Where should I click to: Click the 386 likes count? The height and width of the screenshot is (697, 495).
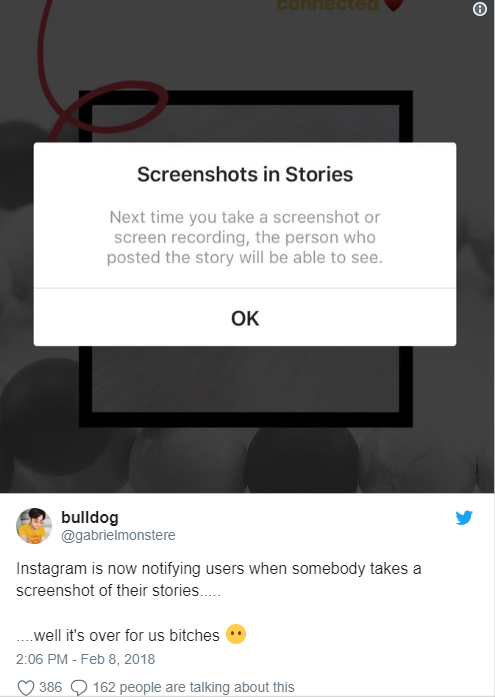pos(50,687)
